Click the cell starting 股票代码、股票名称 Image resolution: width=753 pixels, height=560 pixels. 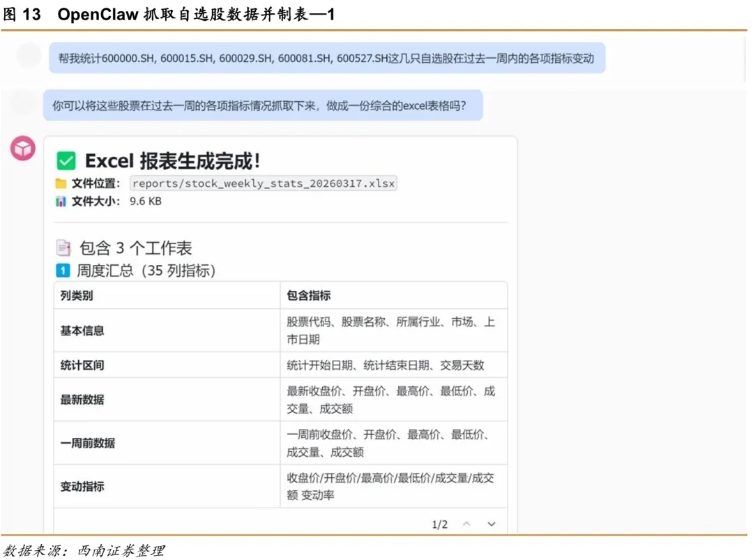coord(394,331)
